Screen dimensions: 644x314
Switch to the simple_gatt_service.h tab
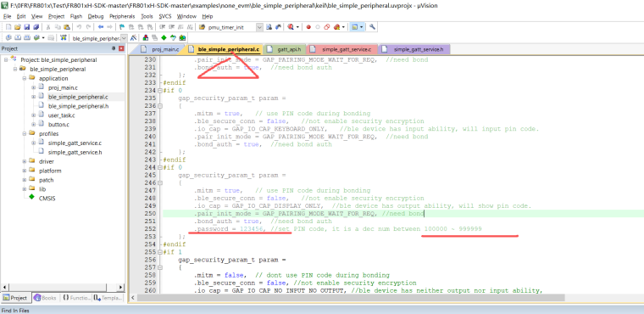[x=414, y=49]
